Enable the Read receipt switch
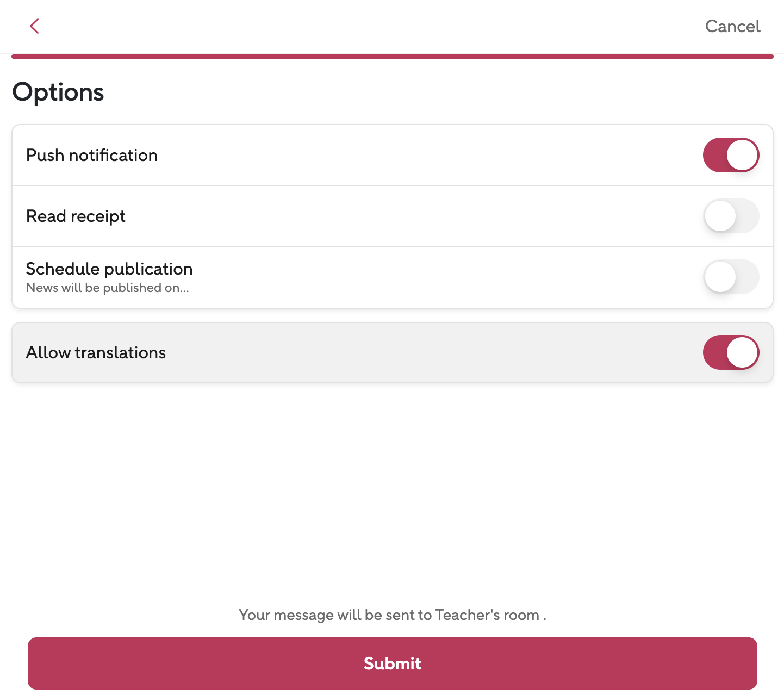The width and height of the screenshot is (784, 695). [731, 216]
